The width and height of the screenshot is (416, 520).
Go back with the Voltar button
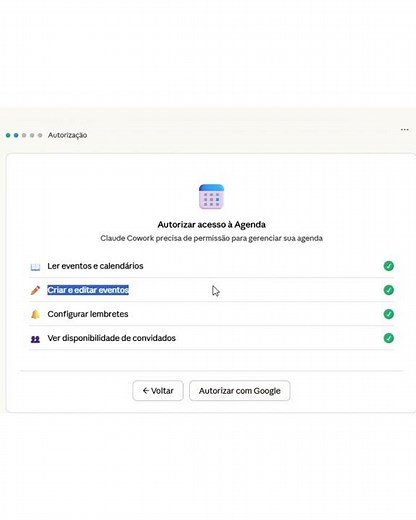158,391
